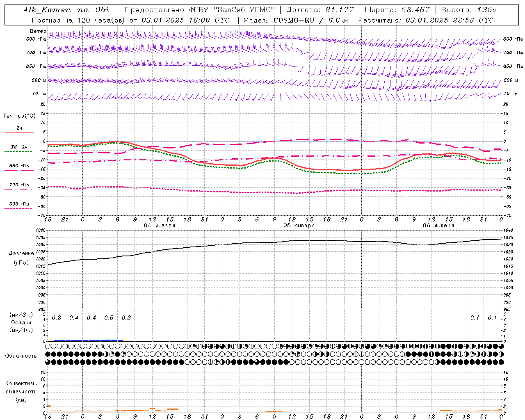Image resolution: width=525 pixels, height=420 pixels.
Task: Click the station name Alk_Kamen-na-Obi
Action: [66, 10]
